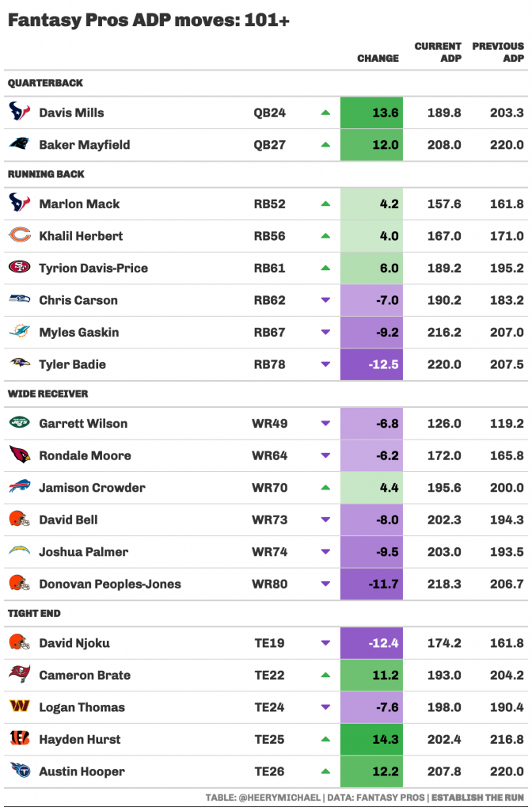Click the purple down arrow for David Njoku
The height and width of the screenshot is (811, 532).
click(x=325, y=643)
